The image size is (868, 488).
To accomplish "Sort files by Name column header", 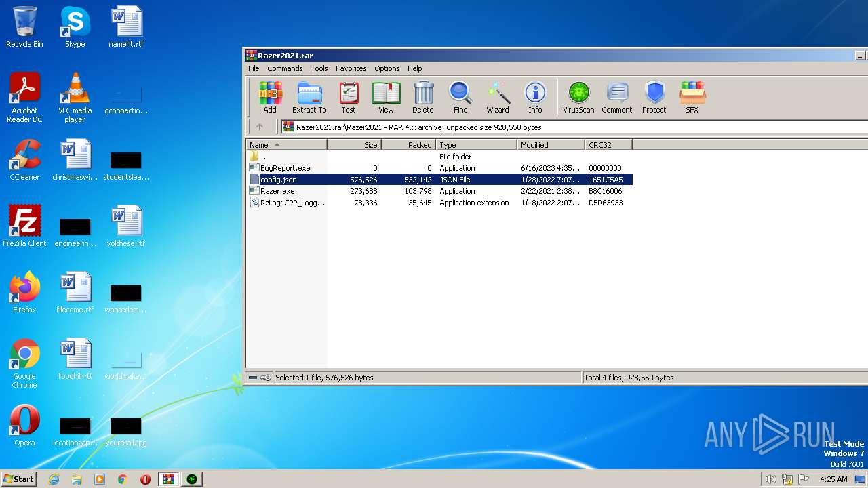I will [x=286, y=144].
